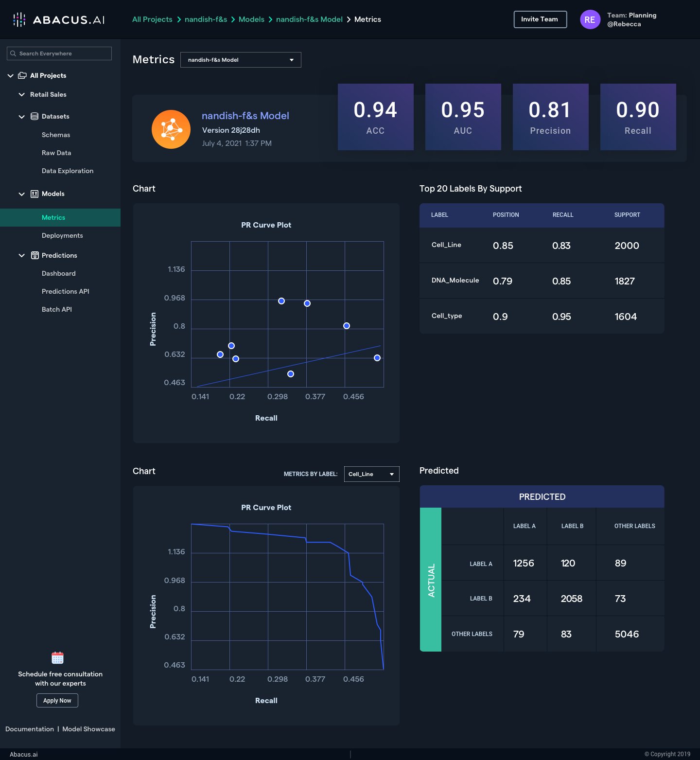The image size is (700, 760).
Task: Click the Apply Now button
Action: point(57,701)
